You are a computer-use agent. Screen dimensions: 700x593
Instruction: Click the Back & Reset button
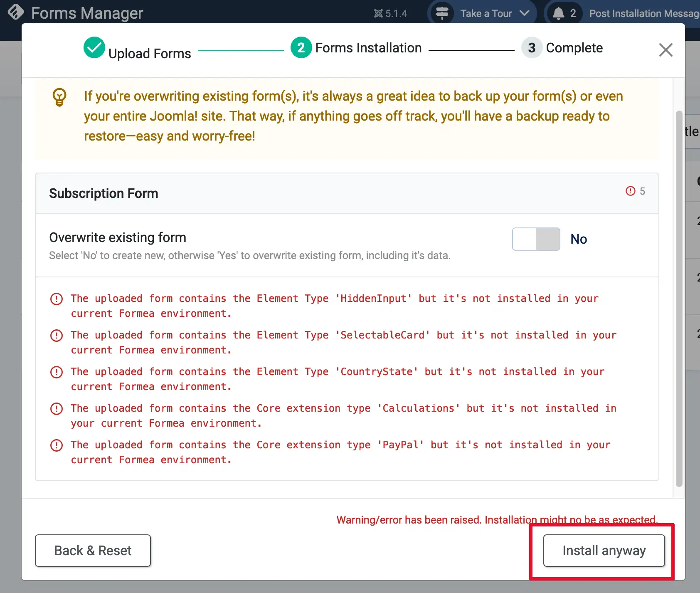click(x=93, y=551)
